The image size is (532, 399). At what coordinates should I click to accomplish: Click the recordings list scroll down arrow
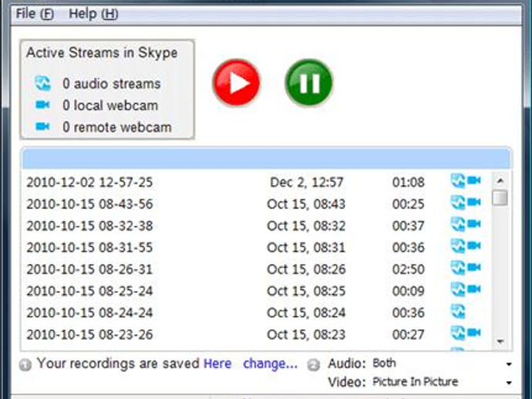pyautogui.click(x=500, y=341)
